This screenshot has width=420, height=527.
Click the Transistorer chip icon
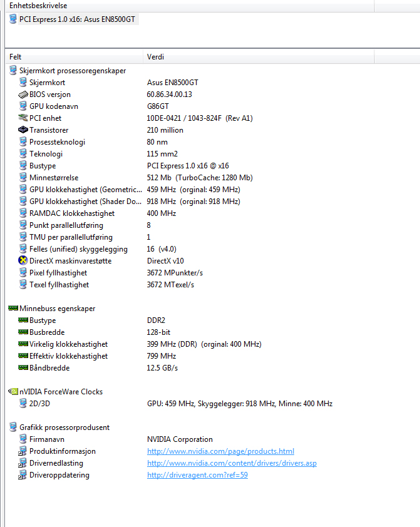(x=23, y=130)
